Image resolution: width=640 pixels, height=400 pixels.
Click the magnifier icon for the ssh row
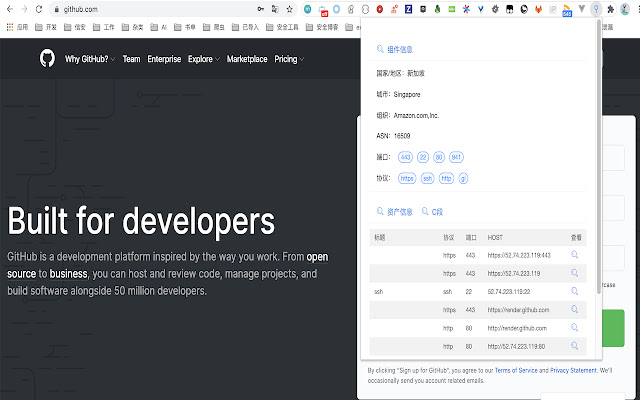575,291
